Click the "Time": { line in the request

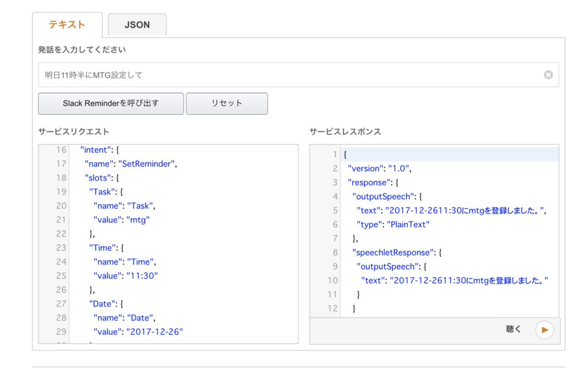pos(106,248)
